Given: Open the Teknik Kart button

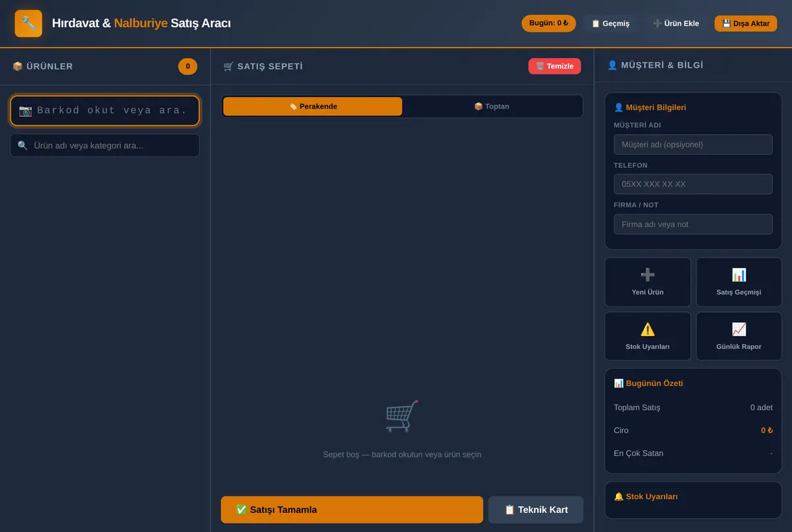Looking at the screenshot, I should tap(536, 510).
